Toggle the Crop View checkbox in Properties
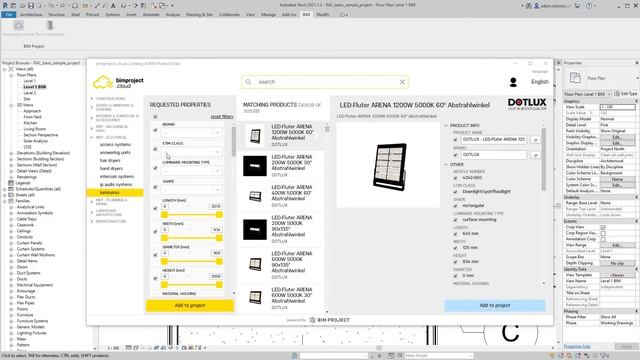 [x=603, y=227]
